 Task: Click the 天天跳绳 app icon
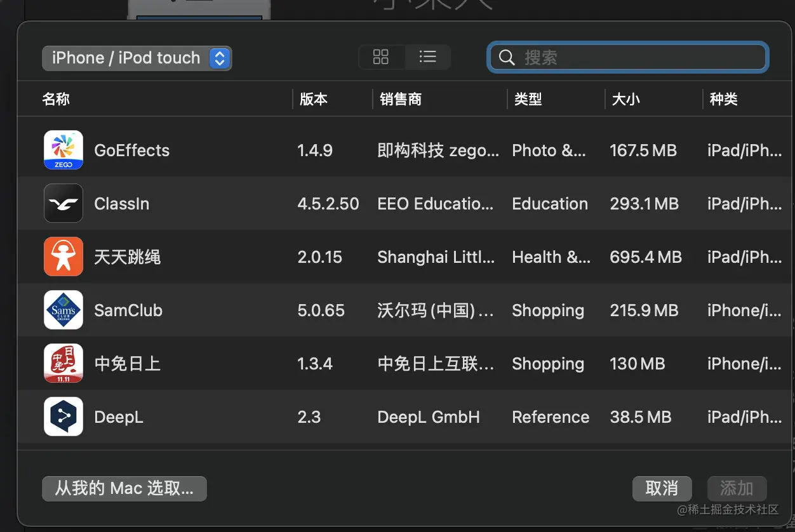coord(63,257)
